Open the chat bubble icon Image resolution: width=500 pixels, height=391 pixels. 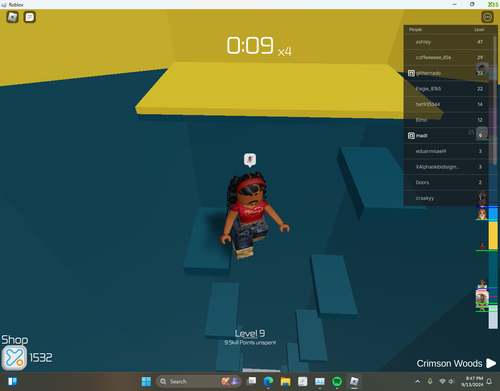(30, 17)
